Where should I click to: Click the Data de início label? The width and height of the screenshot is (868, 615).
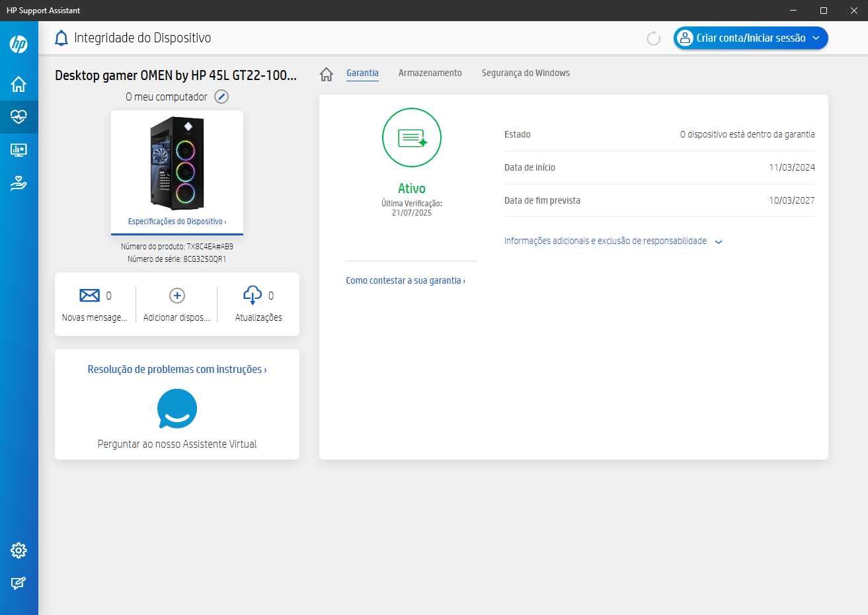coord(530,167)
